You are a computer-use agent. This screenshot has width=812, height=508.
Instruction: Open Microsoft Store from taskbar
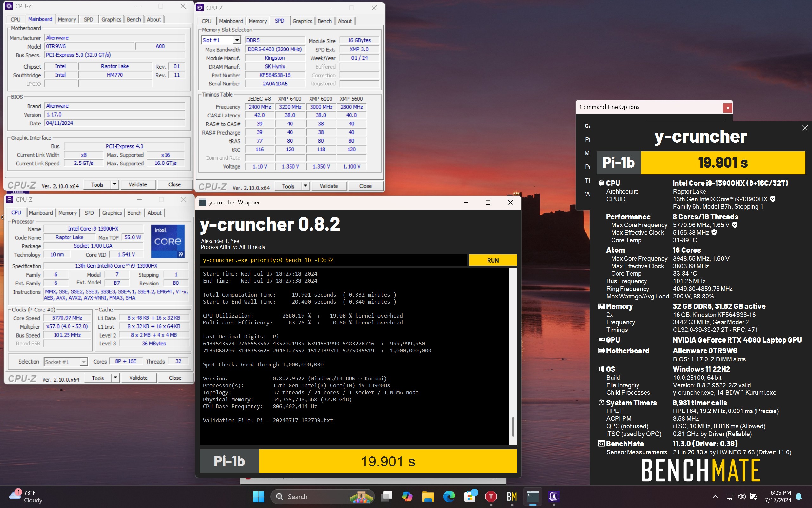470,496
